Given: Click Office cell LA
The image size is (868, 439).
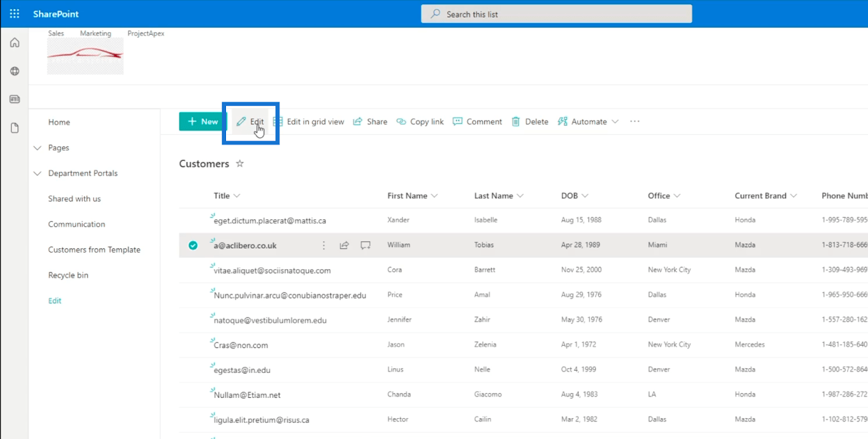Looking at the screenshot, I should pos(652,394).
